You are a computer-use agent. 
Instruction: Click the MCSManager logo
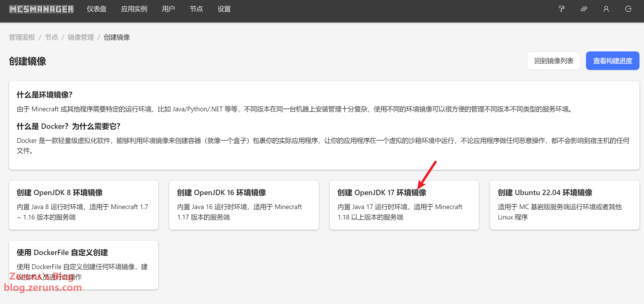tap(41, 9)
